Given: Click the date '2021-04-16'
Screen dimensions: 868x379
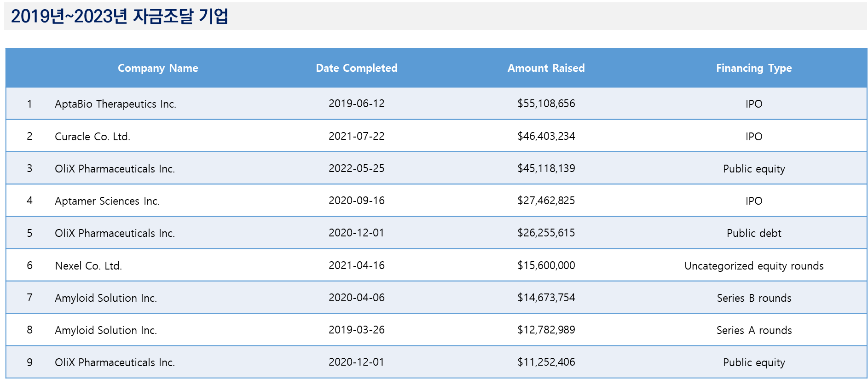Looking at the screenshot, I should (357, 265).
